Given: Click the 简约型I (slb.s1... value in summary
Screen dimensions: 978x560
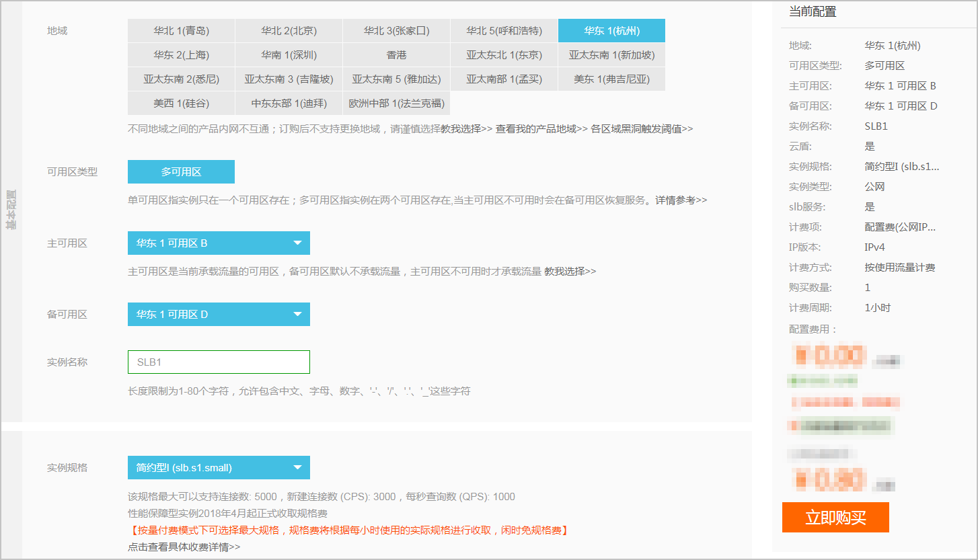Looking at the screenshot, I should pos(902,167).
